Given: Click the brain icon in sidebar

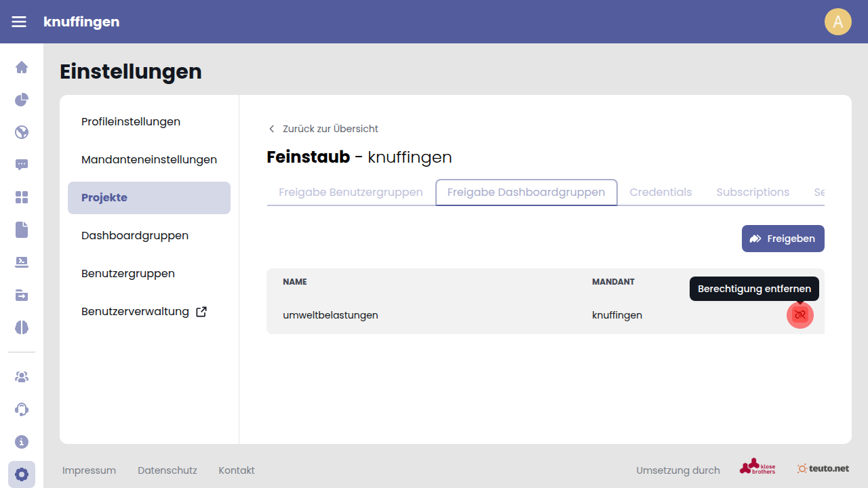Looking at the screenshot, I should (x=22, y=327).
